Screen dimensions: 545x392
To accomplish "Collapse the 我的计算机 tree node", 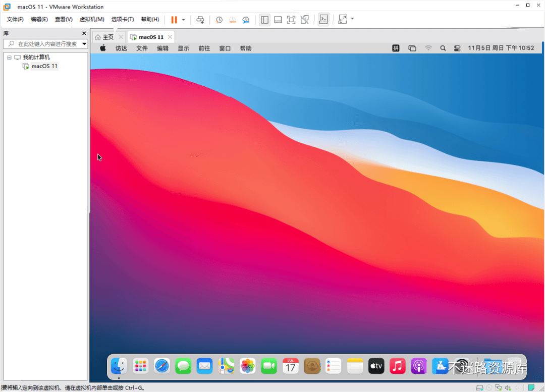I will 10,58.
